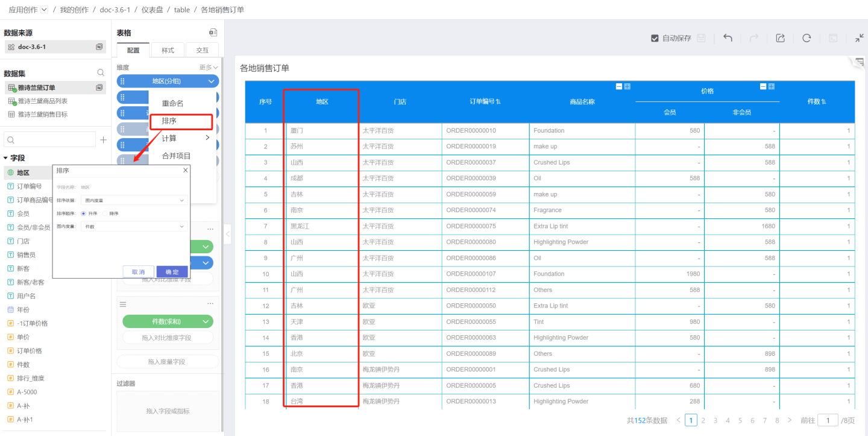Screen dimensions: 868x436
Task: Click the 取消 button
Action: [139, 272]
